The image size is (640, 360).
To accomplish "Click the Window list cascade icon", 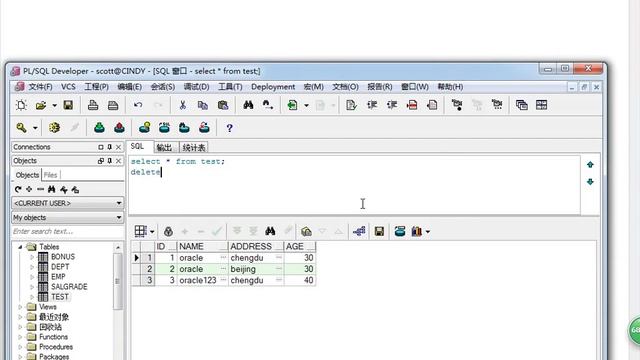I will 522,105.
